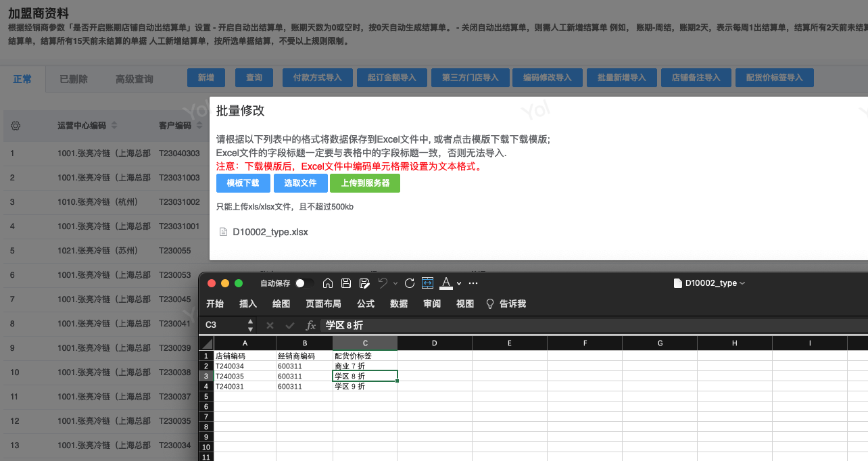This screenshot has height=461, width=868.
Task: Open the D10002_type title dropdown chevron
Action: point(743,283)
